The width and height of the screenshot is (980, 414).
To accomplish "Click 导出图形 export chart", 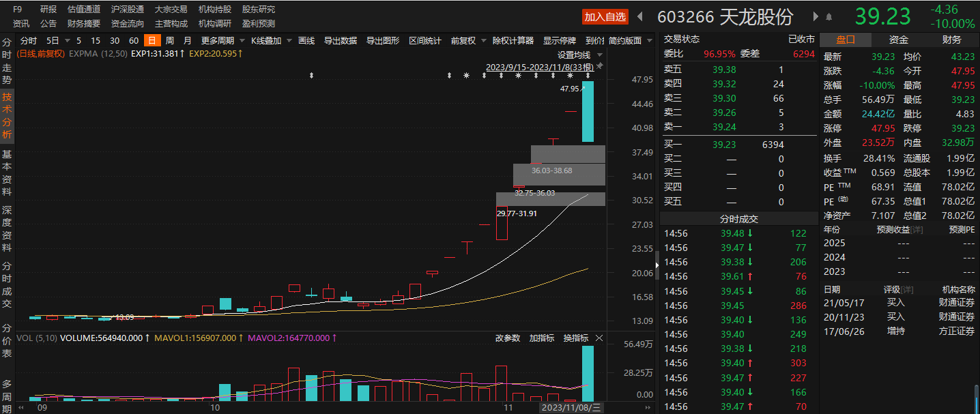I will (x=383, y=41).
